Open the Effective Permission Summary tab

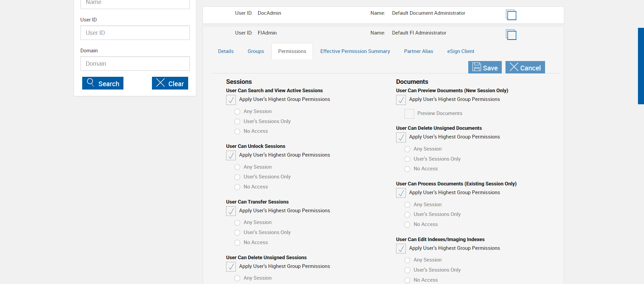tap(355, 51)
